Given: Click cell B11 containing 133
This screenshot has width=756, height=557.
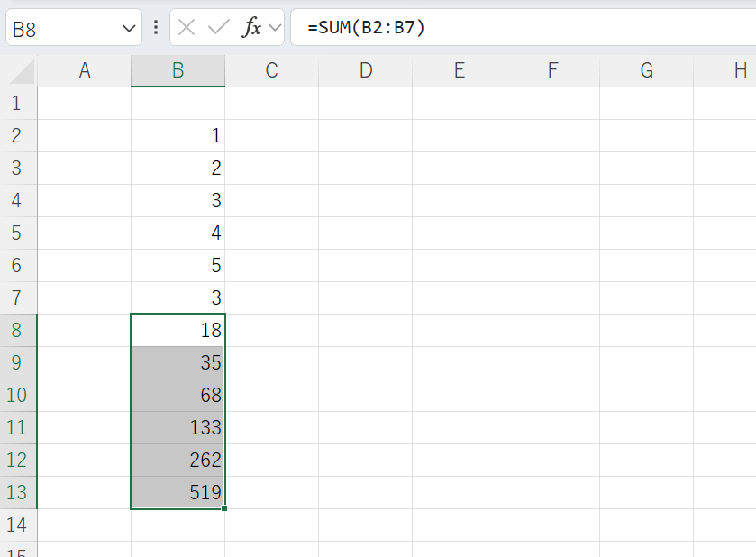Looking at the screenshot, I should click(x=178, y=428).
